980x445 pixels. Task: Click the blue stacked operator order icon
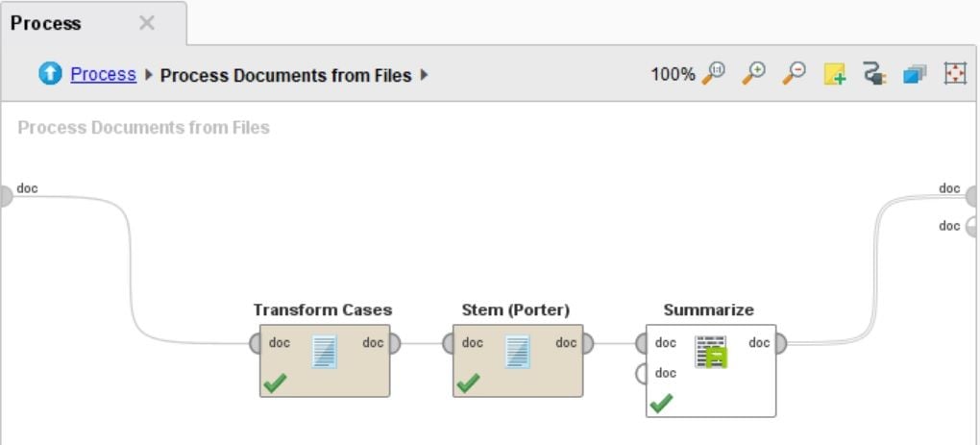click(915, 74)
